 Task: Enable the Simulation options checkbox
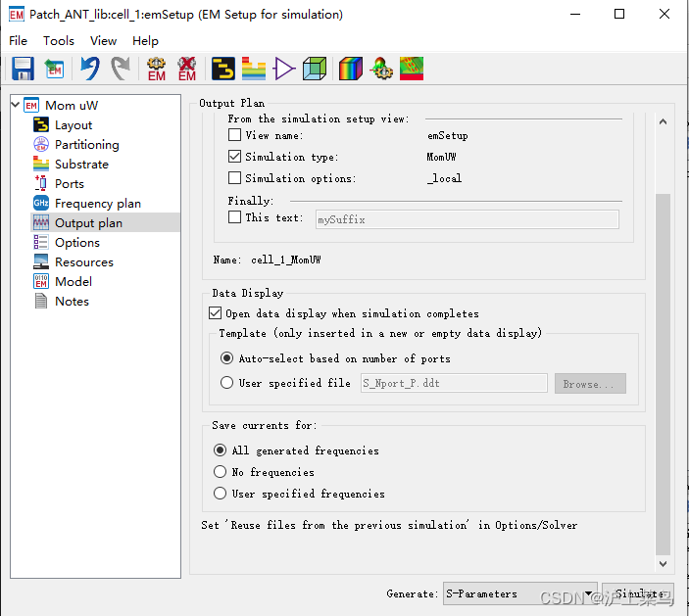[x=234, y=178]
